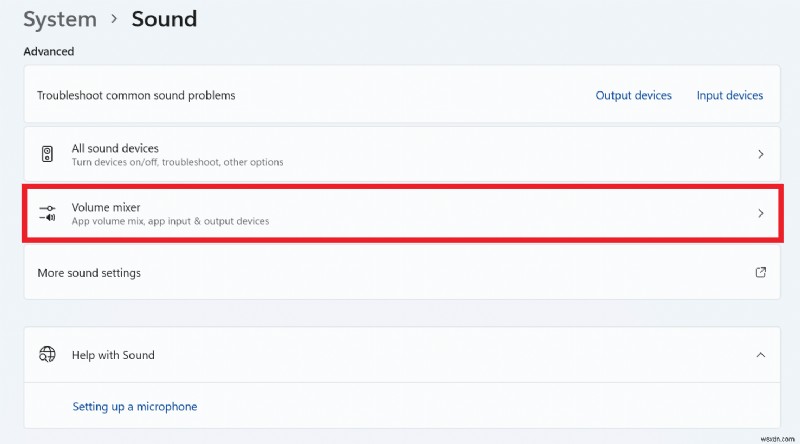Click the Volume mixer sliders icon
800x444 pixels.
47,213
